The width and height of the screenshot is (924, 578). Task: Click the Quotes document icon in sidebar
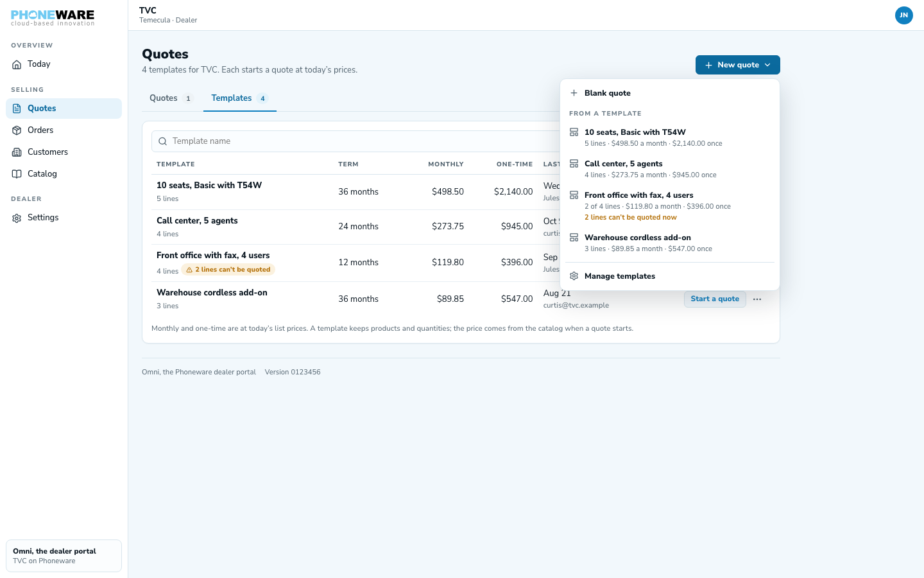17,109
